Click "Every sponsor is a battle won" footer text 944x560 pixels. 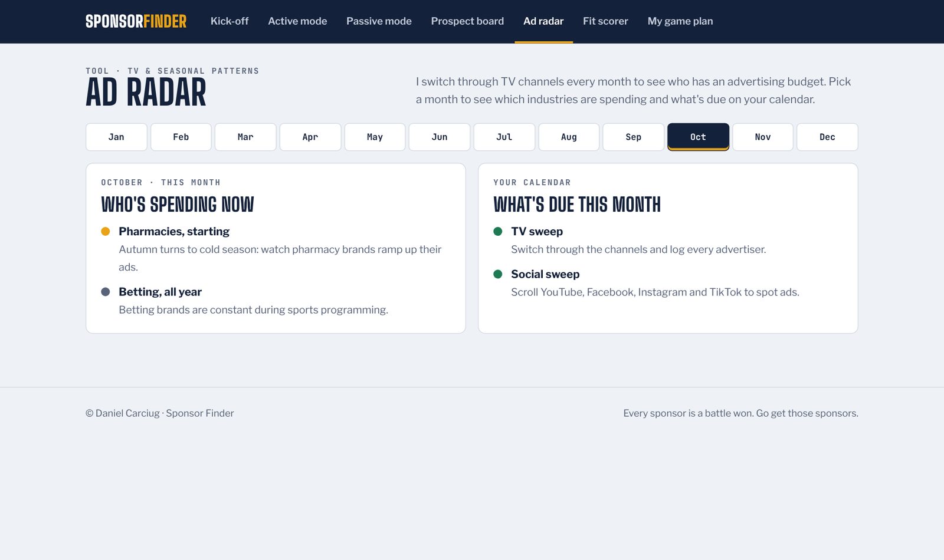[740, 413]
